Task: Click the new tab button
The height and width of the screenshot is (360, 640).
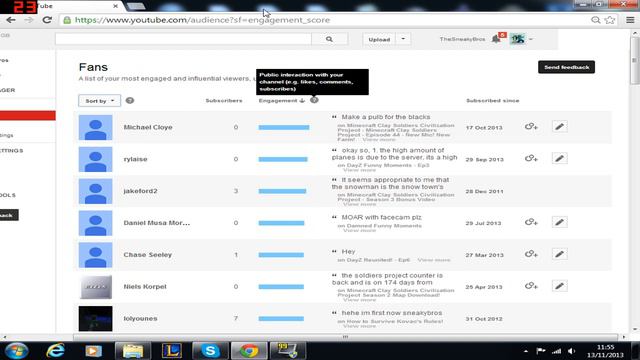Action: point(136,6)
